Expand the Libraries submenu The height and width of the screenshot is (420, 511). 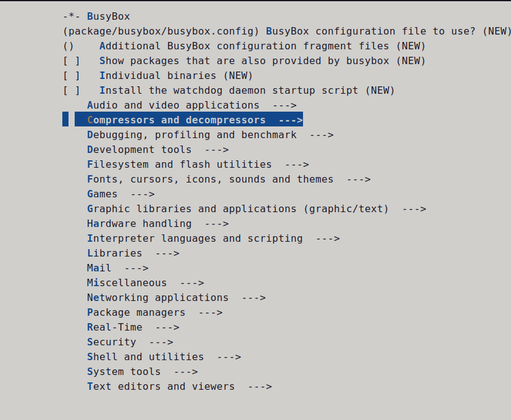point(133,253)
